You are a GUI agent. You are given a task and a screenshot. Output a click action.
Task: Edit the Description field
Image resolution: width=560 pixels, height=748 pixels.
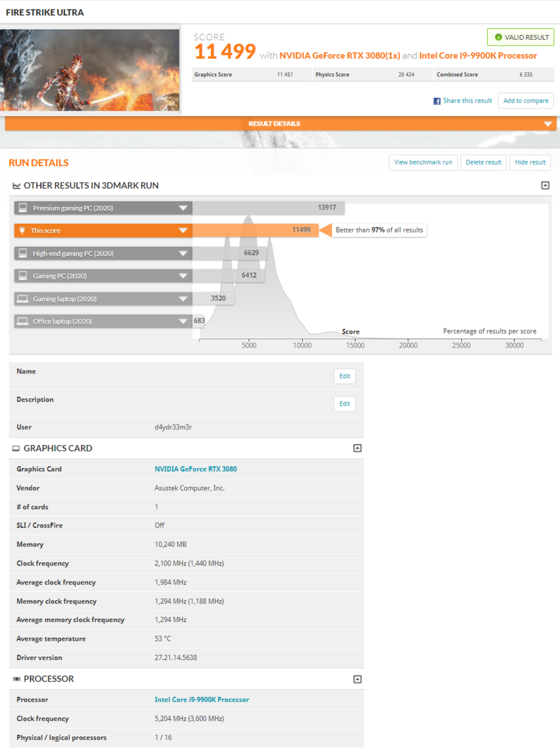[344, 403]
